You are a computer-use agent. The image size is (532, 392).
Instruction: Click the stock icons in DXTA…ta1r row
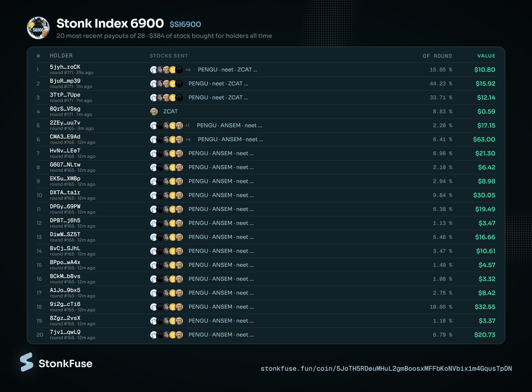(x=166, y=195)
